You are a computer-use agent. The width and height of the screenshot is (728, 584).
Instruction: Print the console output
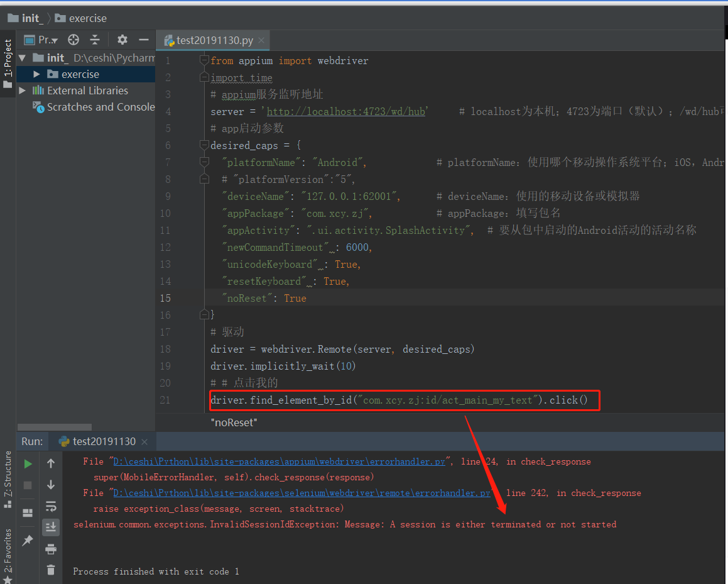(51, 549)
